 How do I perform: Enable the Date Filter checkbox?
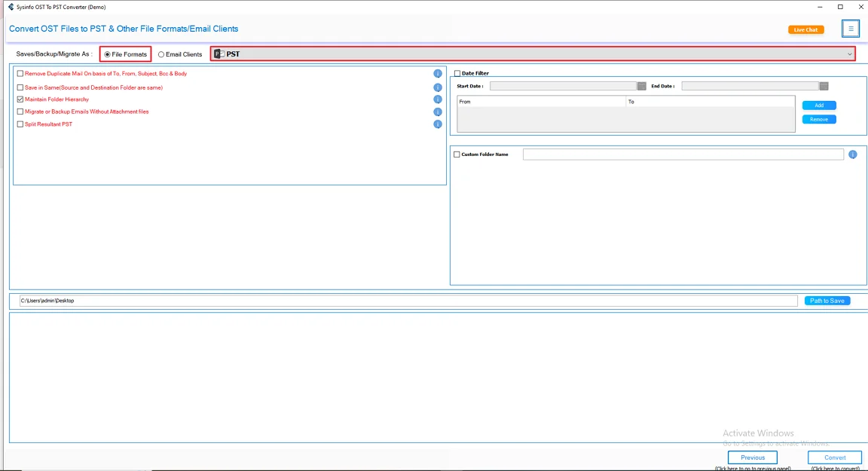point(457,73)
